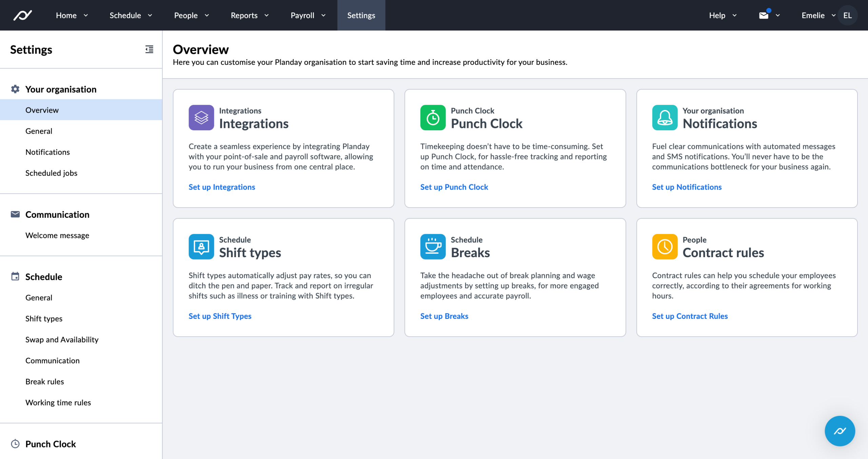Screen dimensions: 868x459
Task: Click the Breaks coffee cup icon
Action: click(x=433, y=247)
